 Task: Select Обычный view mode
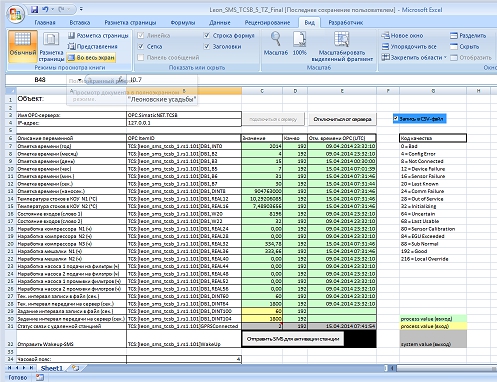click(23, 47)
